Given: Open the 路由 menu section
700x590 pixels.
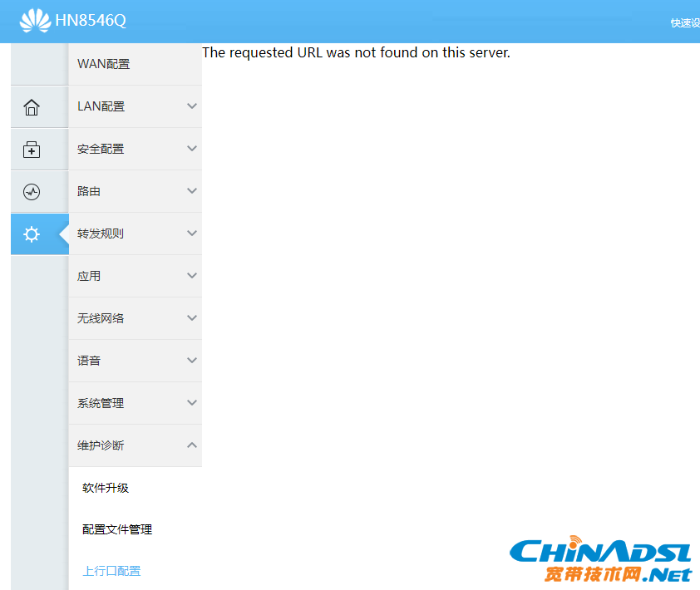Looking at the screenshot, I should (136, 191).
